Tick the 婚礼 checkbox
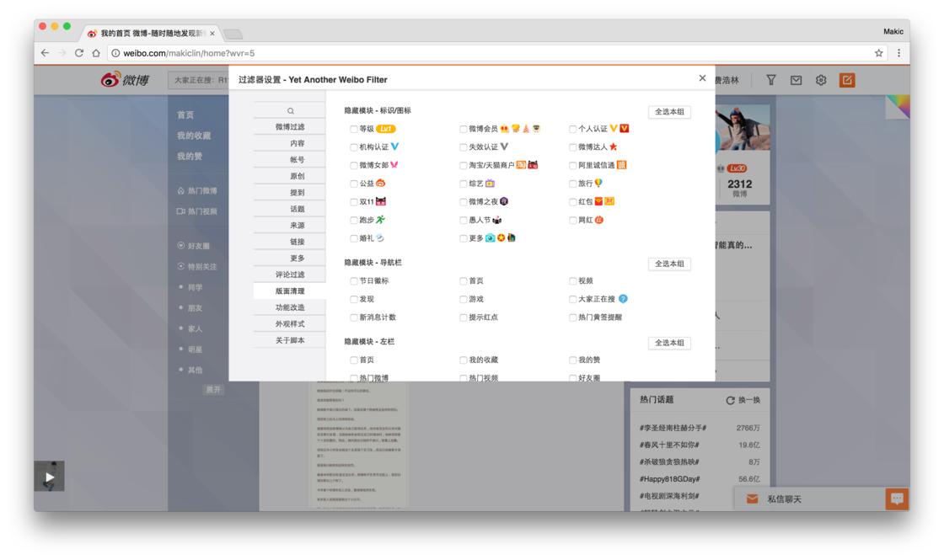The height and width of the screenshot is (560, 944). (x=354, y=239)
